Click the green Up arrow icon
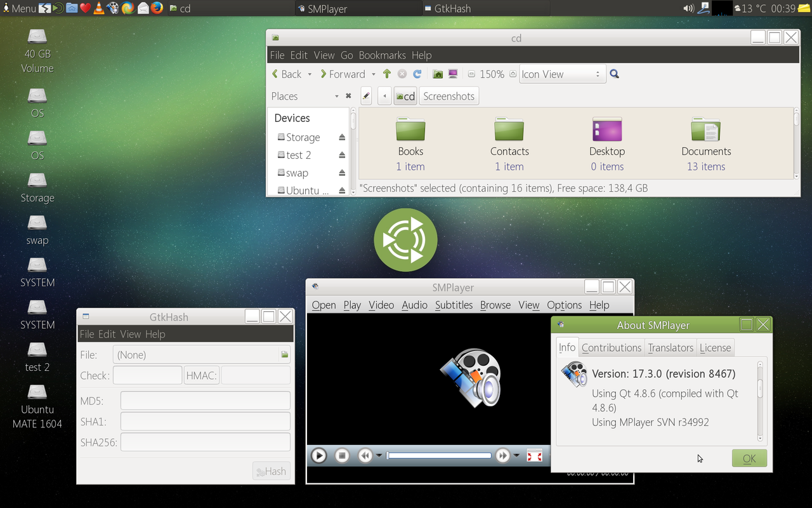The height and width of the screenshot is (508, 812). [x=387, y=74]
